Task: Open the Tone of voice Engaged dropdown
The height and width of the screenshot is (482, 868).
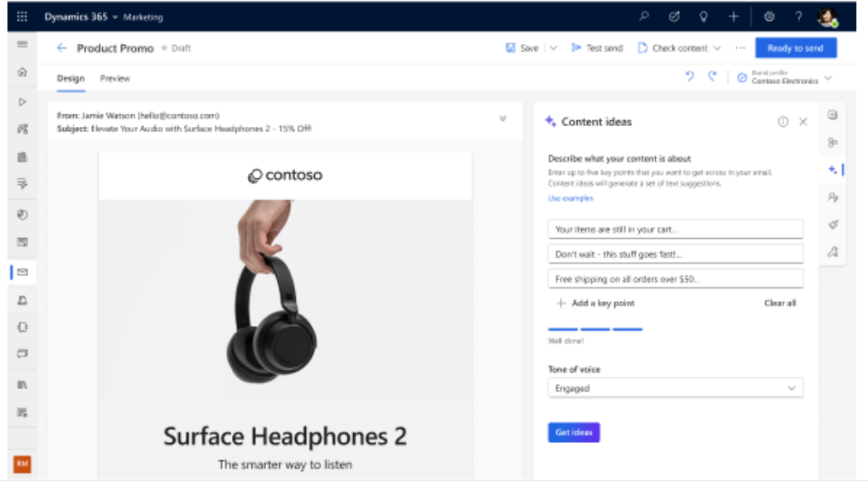Action: click(x=676, y=387)
